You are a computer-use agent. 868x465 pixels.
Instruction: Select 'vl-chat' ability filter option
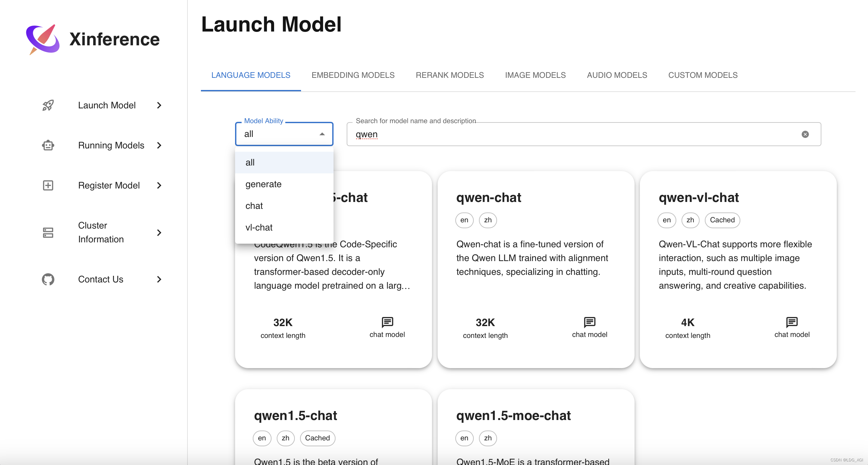coord(259,227)
